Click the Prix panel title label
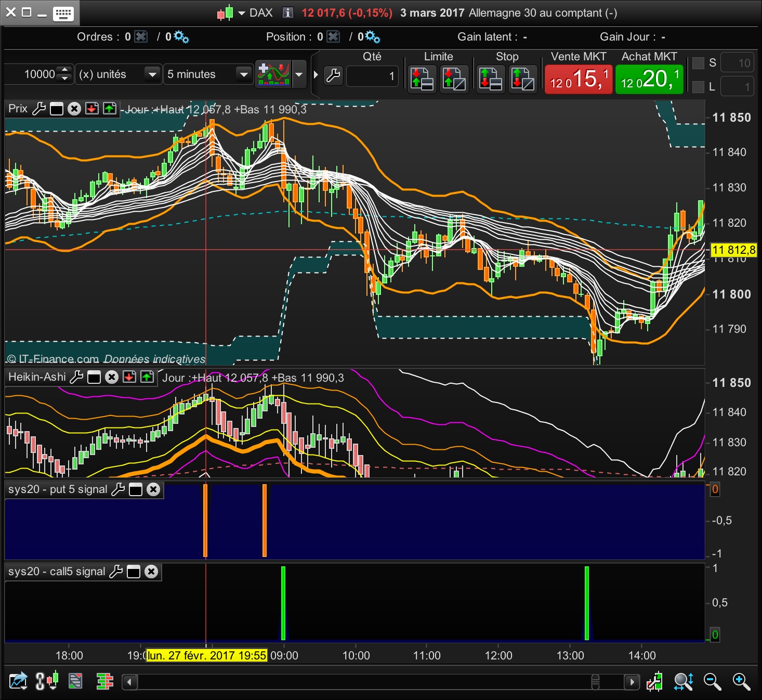The height and width of the screenshot is (700, 762). pyautogui.click(x=18, y=109)
